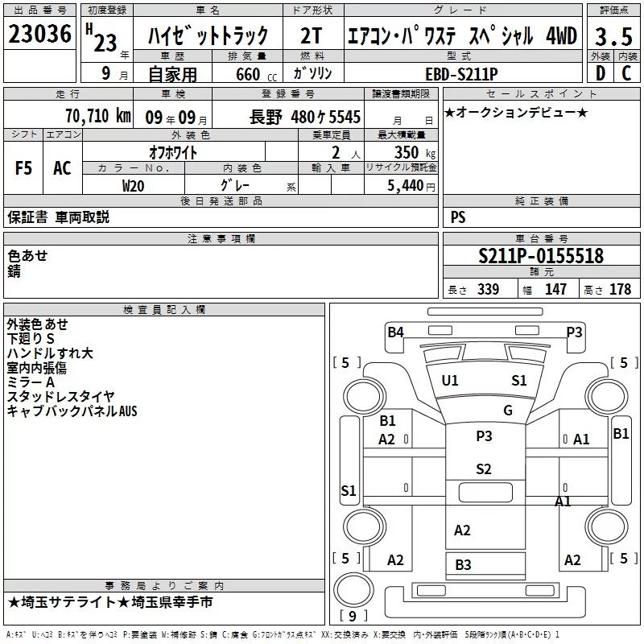Click the shift type F5
The height and width of the screenshot is (644, 644).
pos(23,168)
